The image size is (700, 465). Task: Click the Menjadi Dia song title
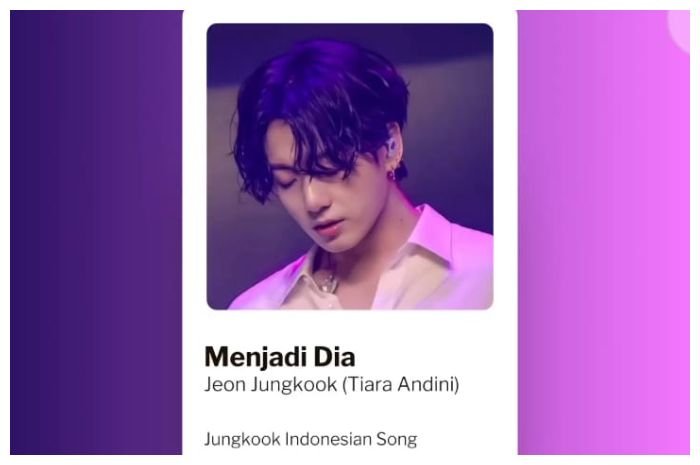point(280,357)
